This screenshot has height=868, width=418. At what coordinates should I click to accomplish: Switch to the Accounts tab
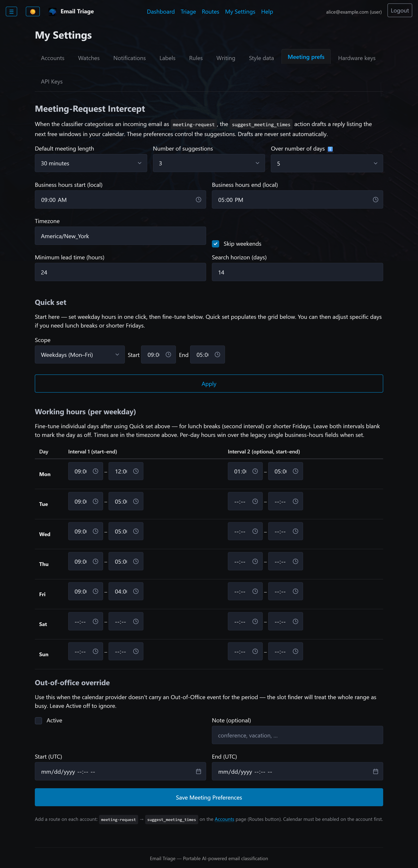[53, 58]
